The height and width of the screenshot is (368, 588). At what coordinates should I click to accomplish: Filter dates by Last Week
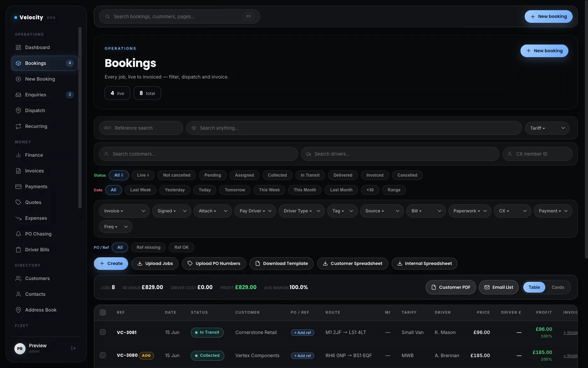click(x=140, y=190)
